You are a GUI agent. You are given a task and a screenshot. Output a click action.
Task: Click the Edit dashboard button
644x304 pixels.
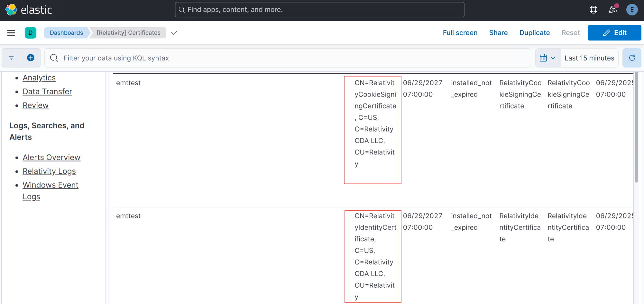[614, 33]
